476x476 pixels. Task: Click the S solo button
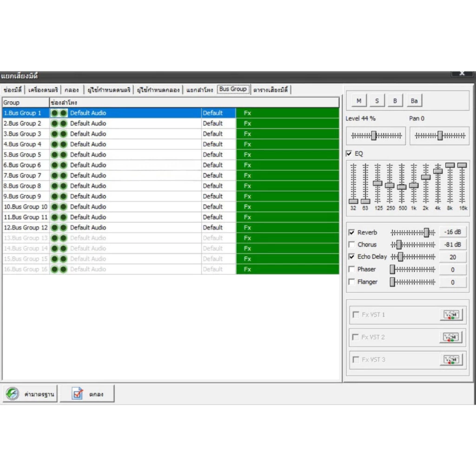[x=377, y=101]
